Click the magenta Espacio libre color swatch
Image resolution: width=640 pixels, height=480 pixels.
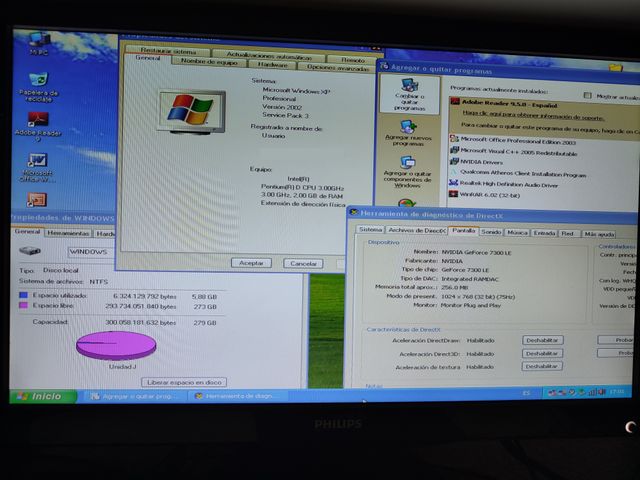pos(23,305)
